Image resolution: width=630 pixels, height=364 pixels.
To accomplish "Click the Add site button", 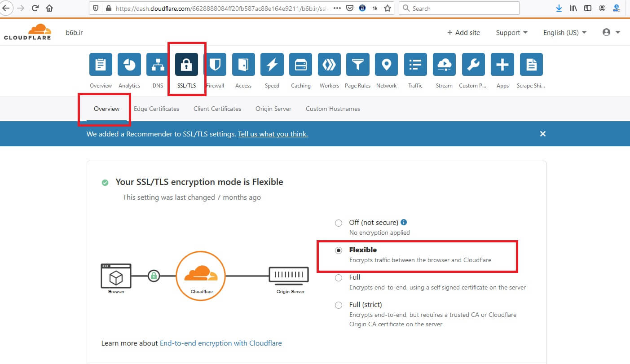I will [x=463, y=32].
